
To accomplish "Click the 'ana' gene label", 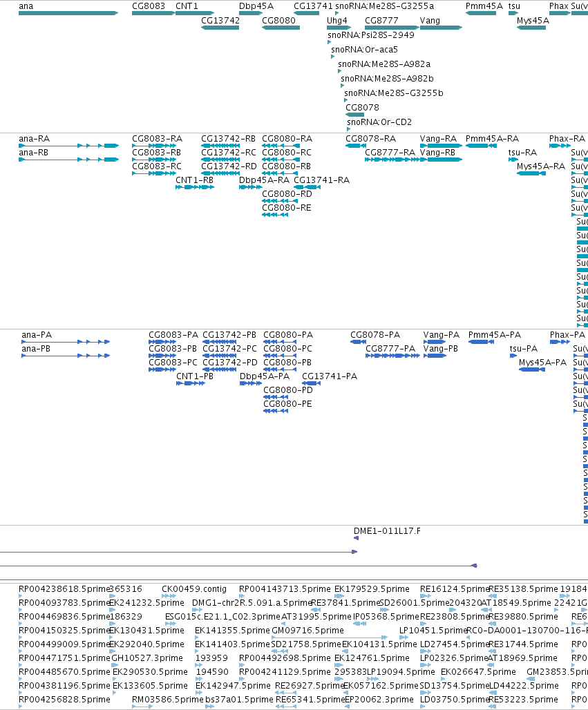I will [26, 6].
